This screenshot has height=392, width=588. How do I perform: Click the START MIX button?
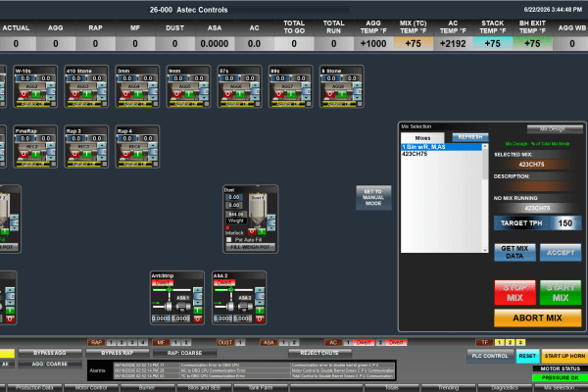coord(561,292)
